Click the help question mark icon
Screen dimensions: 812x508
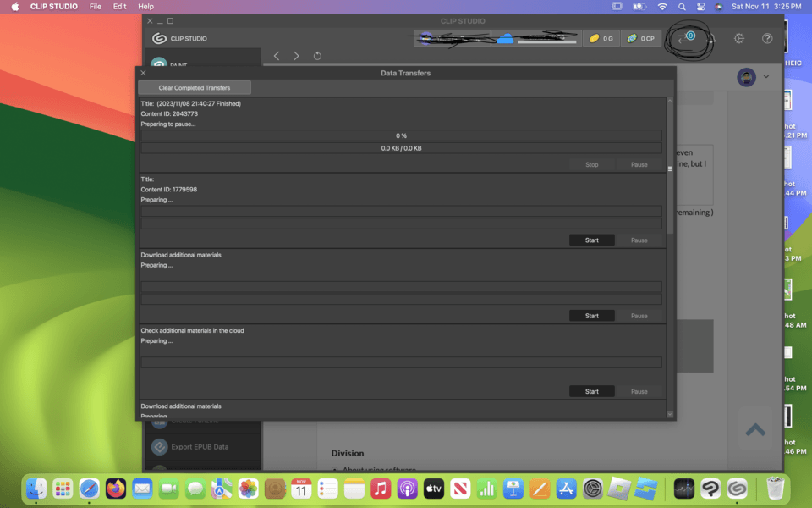click(x=767, y=39)
